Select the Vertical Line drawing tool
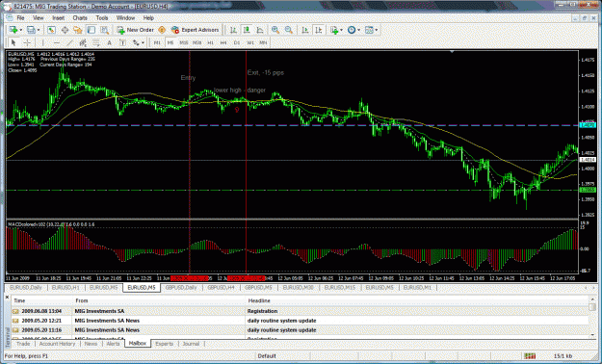Viewport: 602px width, 364px height. [43, 42]
